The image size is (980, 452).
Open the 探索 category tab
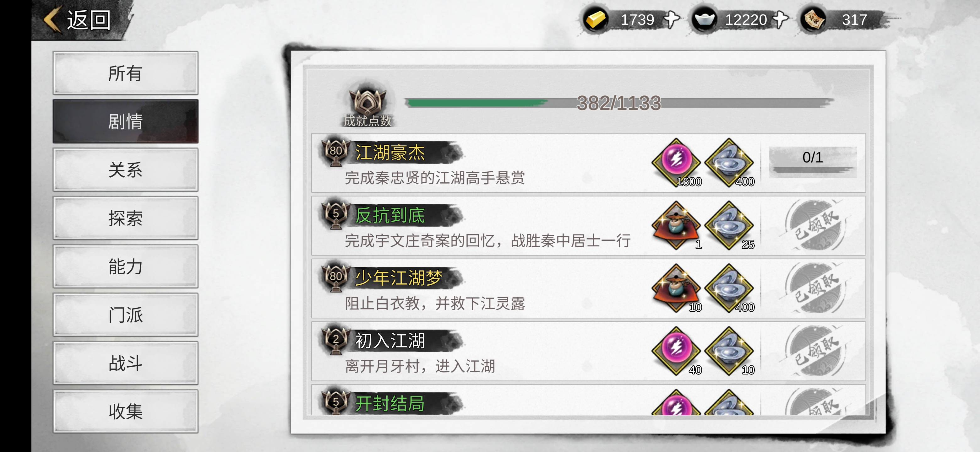click(x=126, y=218)
